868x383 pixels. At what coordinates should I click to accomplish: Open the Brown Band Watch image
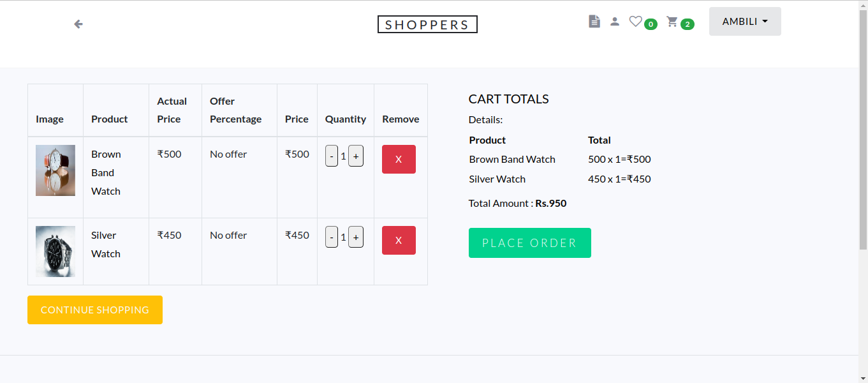point(55,170)
